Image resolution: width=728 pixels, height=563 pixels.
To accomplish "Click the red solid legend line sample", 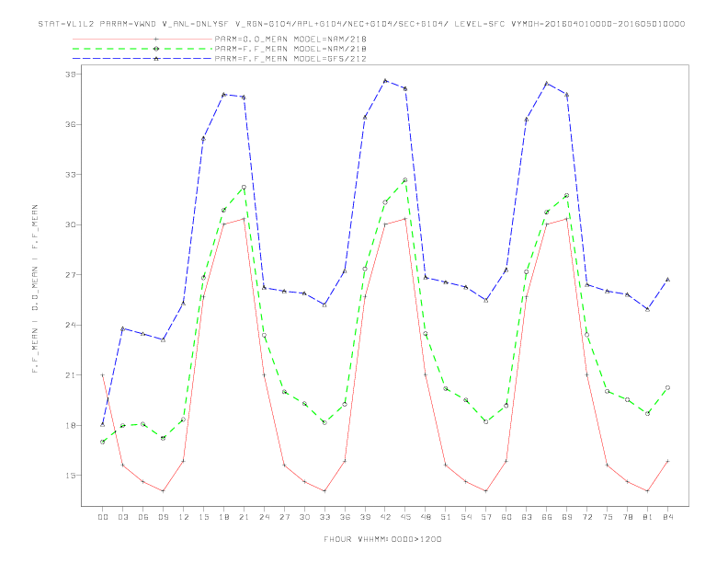I will [x=142, y=39].
